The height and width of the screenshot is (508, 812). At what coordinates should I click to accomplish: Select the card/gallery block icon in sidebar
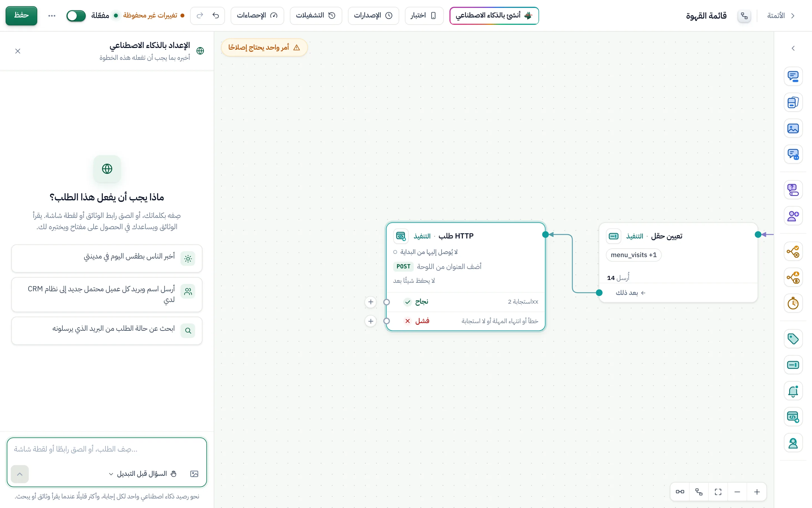tap(793, 102)
